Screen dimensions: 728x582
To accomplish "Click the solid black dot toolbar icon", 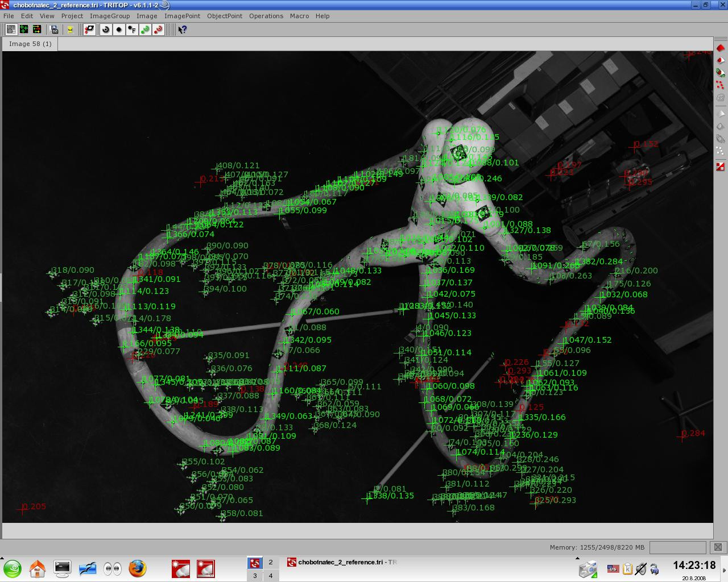I will 119,30.
